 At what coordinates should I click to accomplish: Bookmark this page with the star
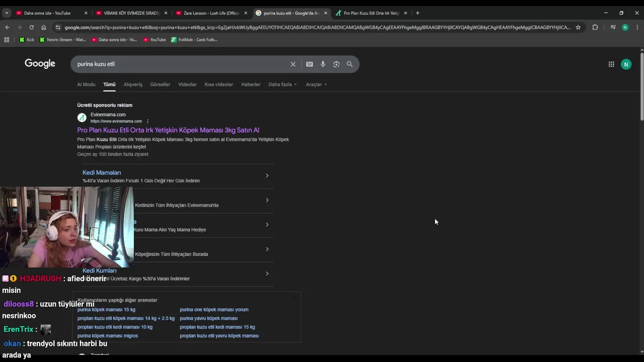578,27
